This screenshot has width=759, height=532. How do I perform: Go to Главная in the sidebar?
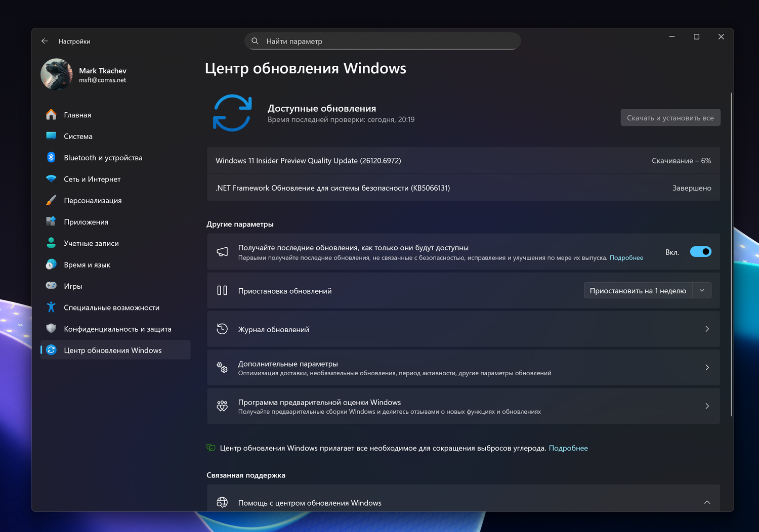(x=115, y=115)
